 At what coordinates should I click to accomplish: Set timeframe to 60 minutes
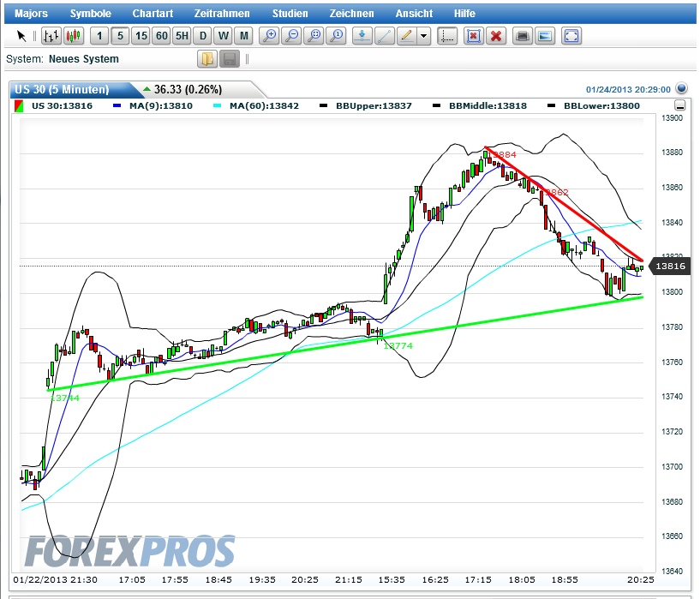(x=162, y=36)
